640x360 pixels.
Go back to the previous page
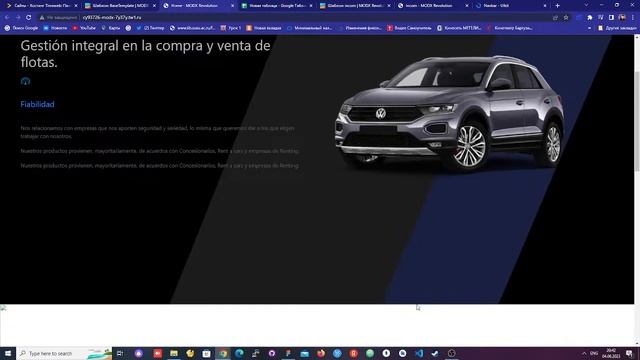tap(7, 18)
